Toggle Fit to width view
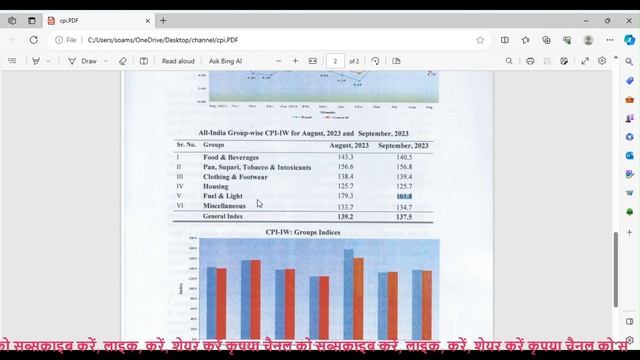The image size is (640, 360). point(313,61)
